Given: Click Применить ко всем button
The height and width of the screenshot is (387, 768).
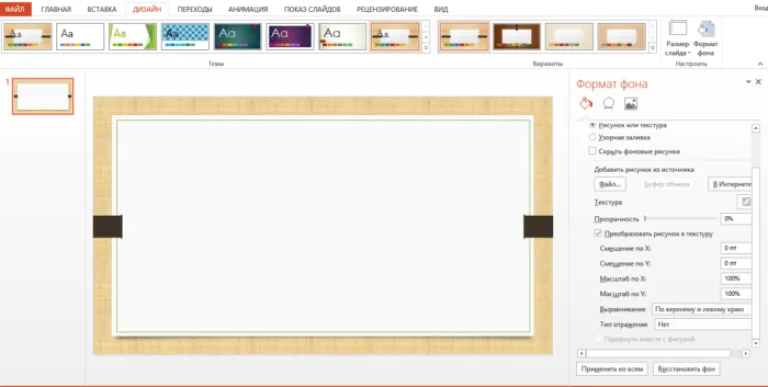Looking at the screenshot, I should point(612,369).
